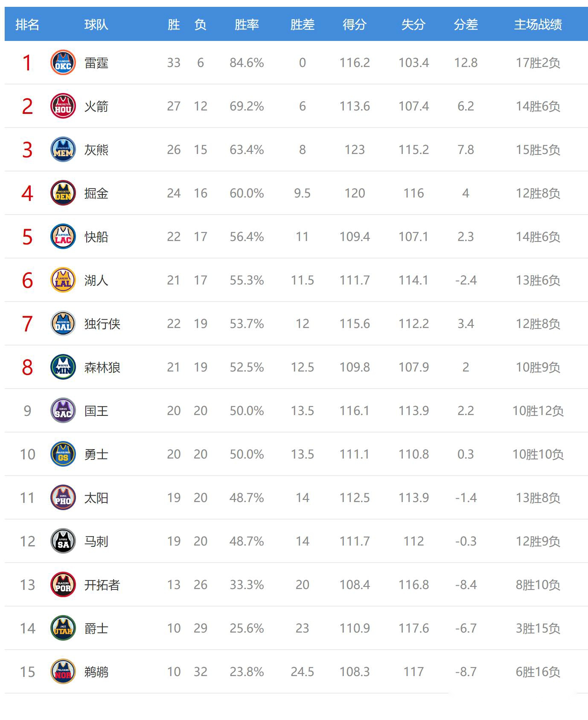Select the 鹈鹕 team name

pos(96,672)
